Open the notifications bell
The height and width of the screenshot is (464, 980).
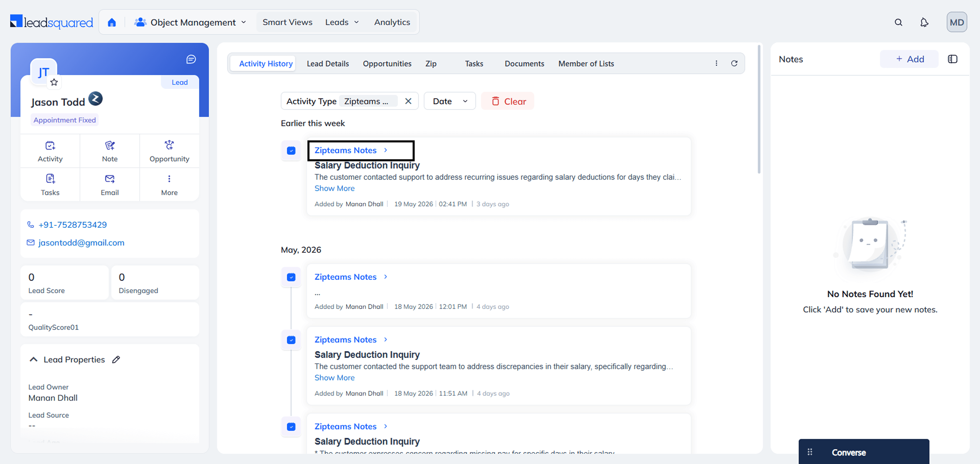[924, 22]
